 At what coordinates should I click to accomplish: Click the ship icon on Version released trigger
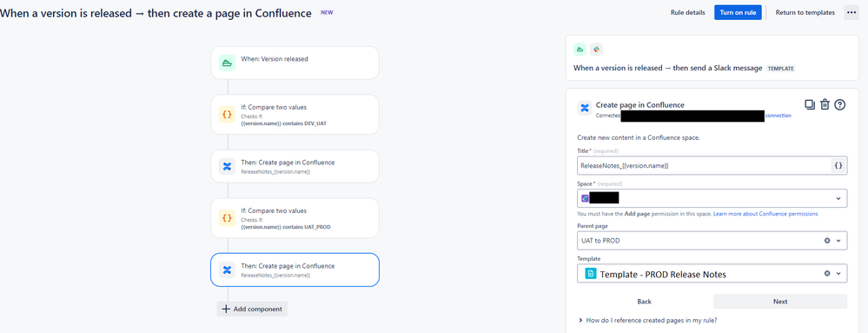point(227,63)
